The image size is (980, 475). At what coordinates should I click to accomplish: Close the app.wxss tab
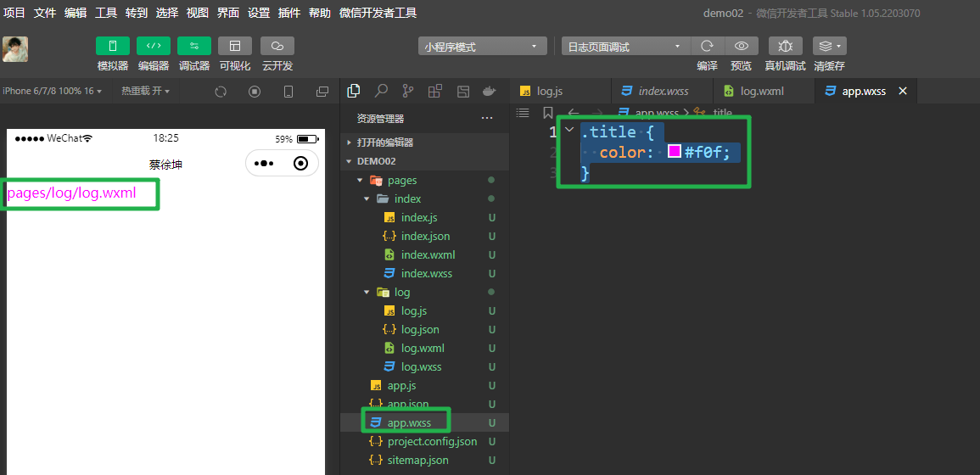click(903, 92)
